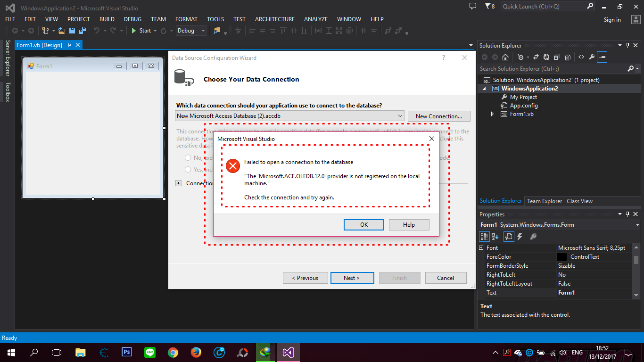Click the Undo arrow icon

point(96,31)
